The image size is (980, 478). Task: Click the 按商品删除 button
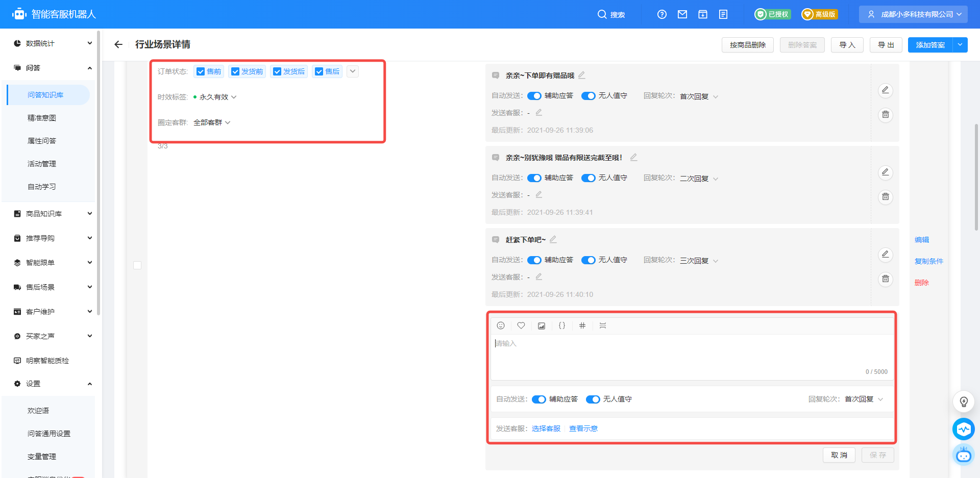pyautogui.click(x=748, y=45)
